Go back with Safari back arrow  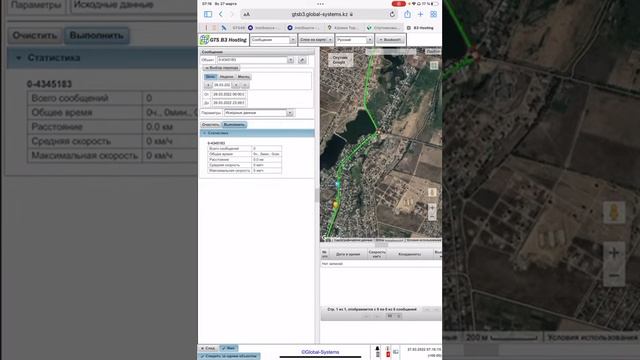221,14
